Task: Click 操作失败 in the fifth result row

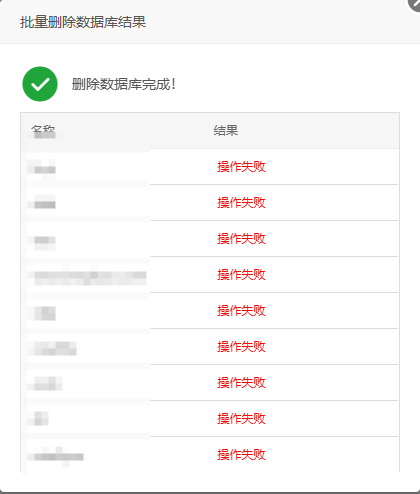Action: click(x=241, y=310)
